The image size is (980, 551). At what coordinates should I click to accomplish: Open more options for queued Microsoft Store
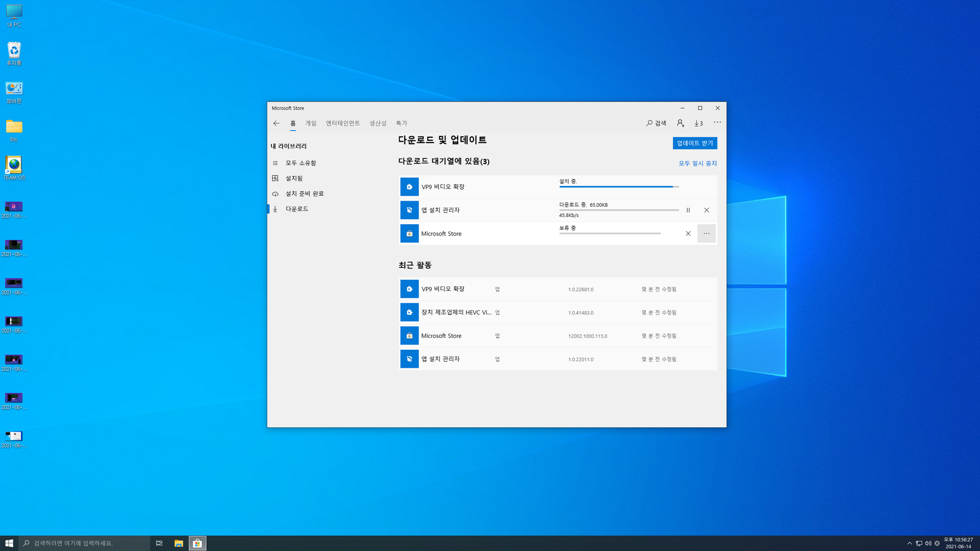707,233
